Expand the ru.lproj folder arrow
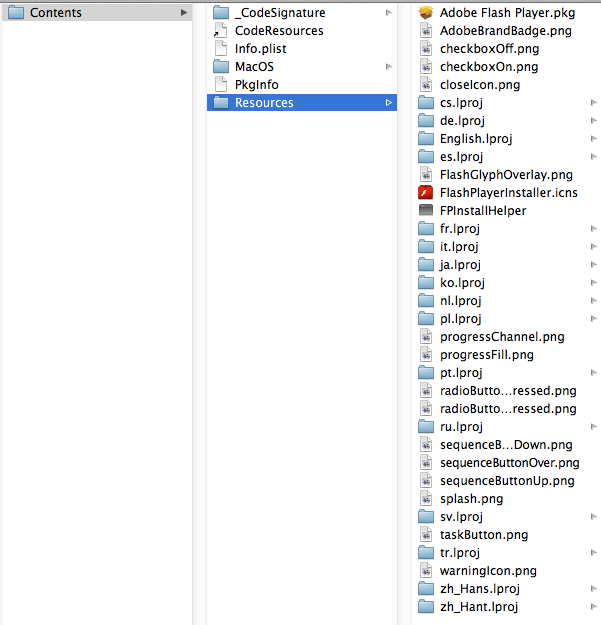 [x=594, y=427]
